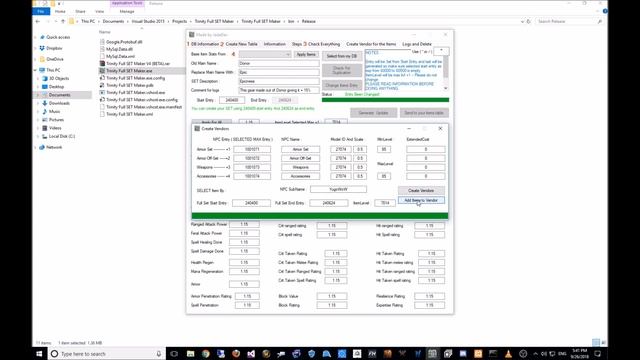Open Explorer address bar history dropdown

point(522,21)
